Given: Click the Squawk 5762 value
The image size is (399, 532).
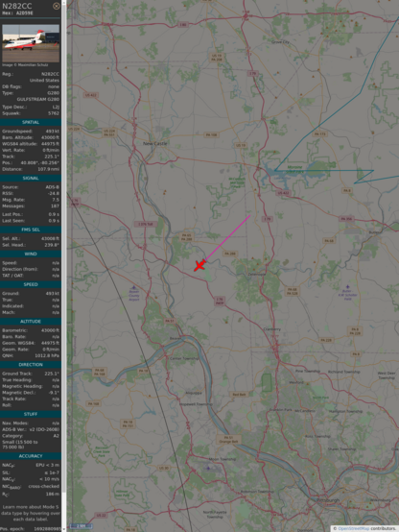Looking at the screenshot, I should (54, 113).
